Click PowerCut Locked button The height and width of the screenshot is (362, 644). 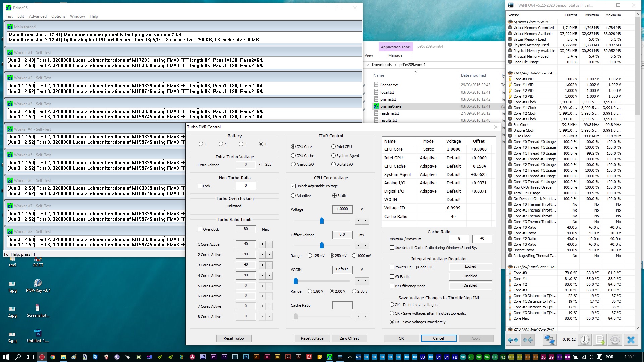(x=470, y=267)
